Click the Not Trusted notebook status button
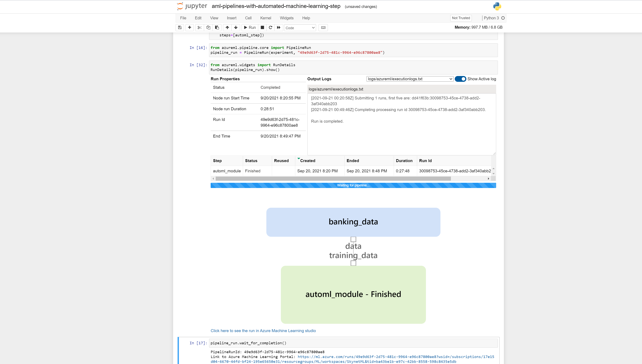The height and width of the screenshot is (364, 642). 461,18
